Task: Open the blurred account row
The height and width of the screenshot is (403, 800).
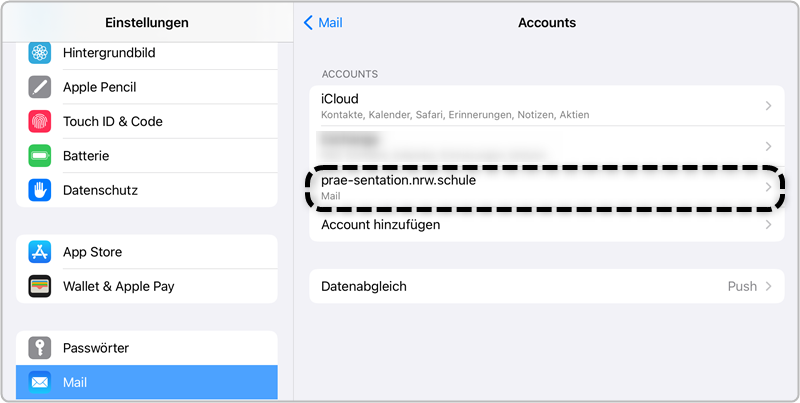Action: tap(546, 146)
